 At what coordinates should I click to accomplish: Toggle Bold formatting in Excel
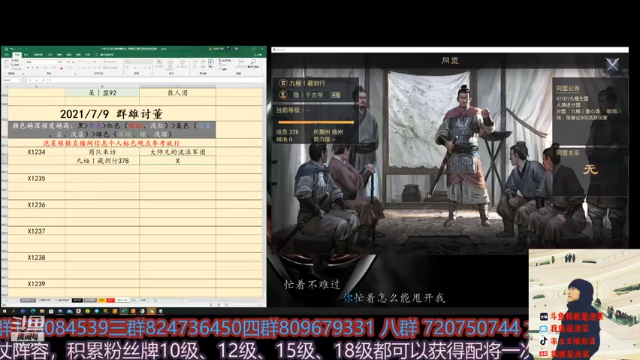[28, 68]
